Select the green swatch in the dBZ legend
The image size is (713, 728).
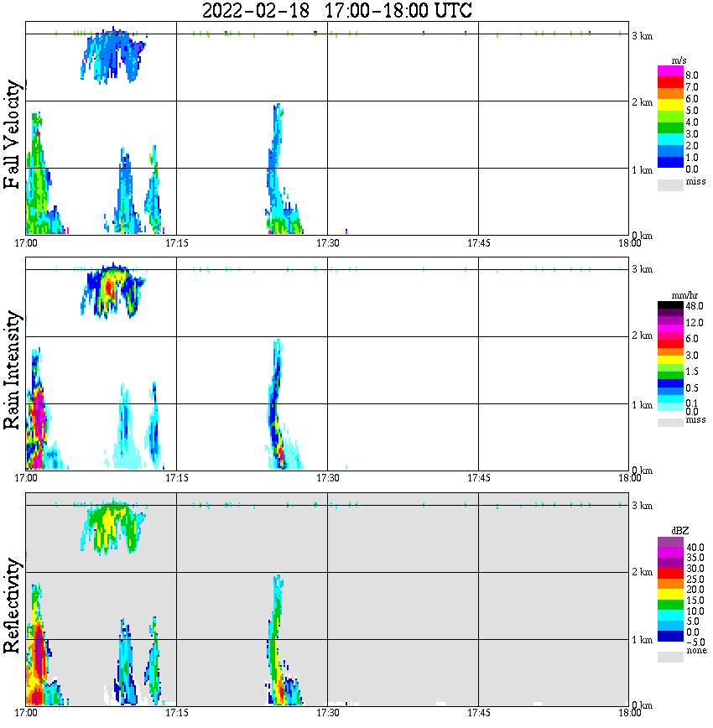pyautogui.click(x=670, y=605)
